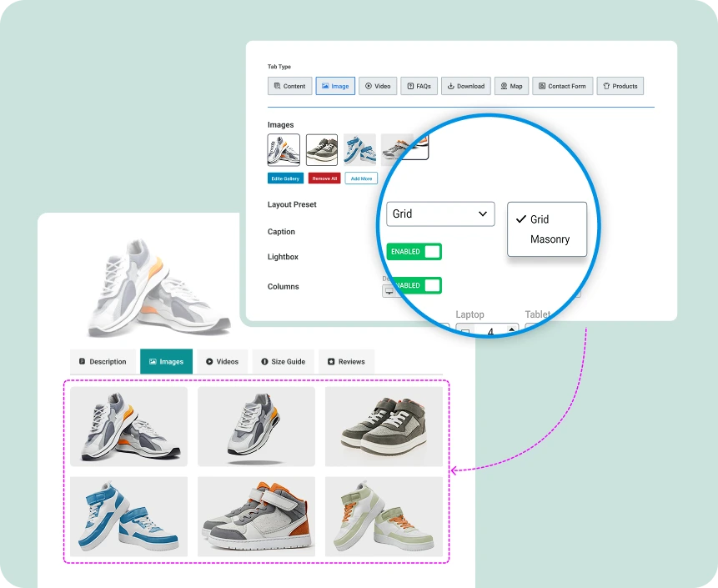Open the green kids sneaker gallery image
Image resolution: width=718 pixels, height=588 pixels.
pos(384,516)
